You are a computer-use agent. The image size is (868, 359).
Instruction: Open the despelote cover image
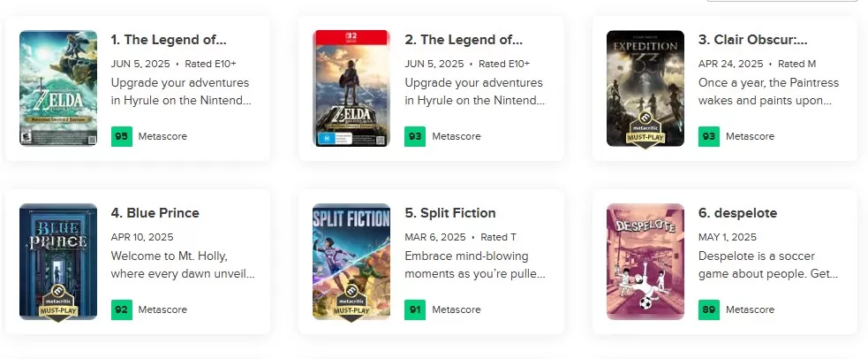pyautogui.click(x=645, y=262)
